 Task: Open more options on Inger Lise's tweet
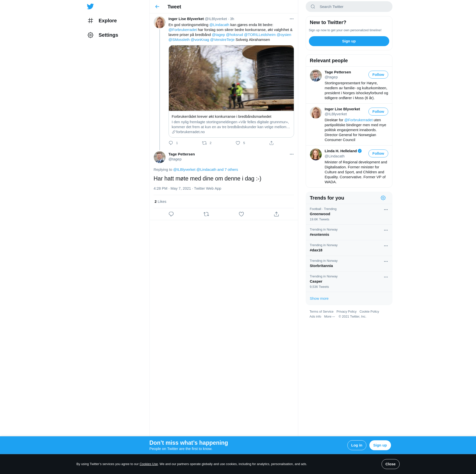292,19
